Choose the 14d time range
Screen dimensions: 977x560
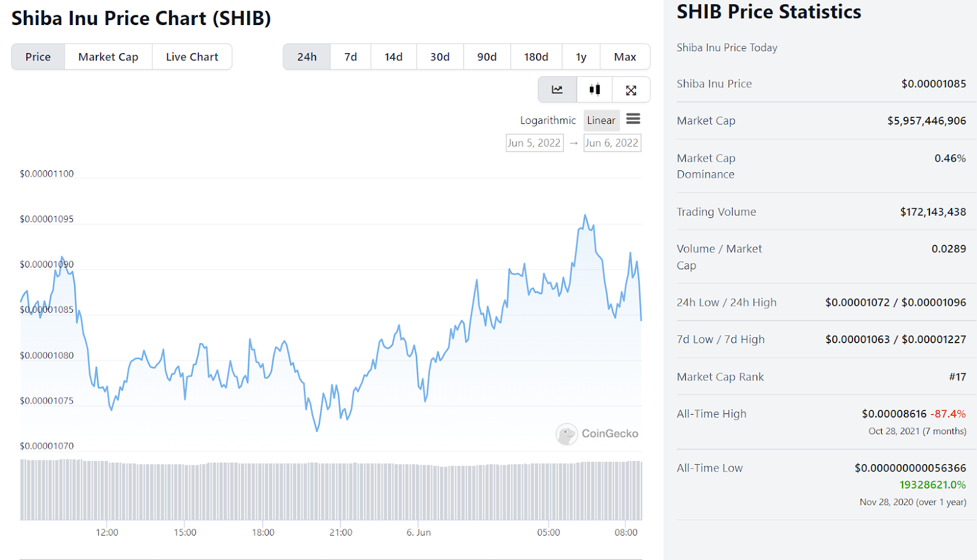(393, 57)
